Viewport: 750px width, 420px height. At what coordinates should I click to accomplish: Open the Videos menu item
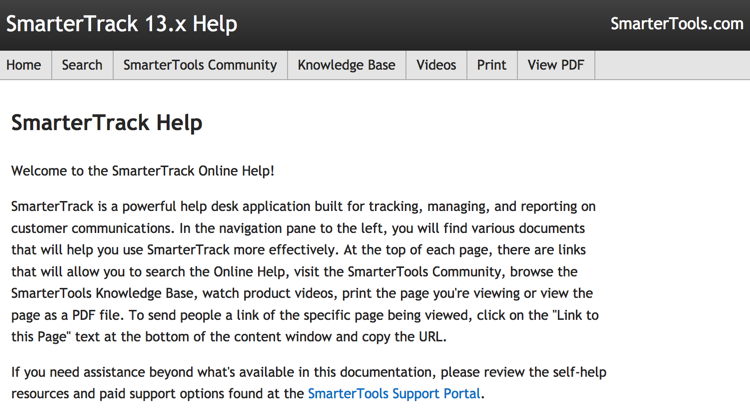click(436, 65)
